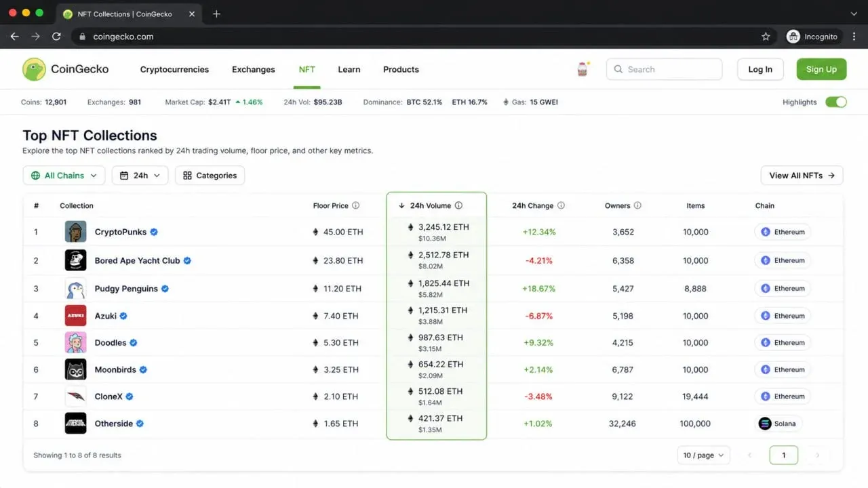Click View All NFTs button
868x488 pixels.
click(x=802, y=176)
